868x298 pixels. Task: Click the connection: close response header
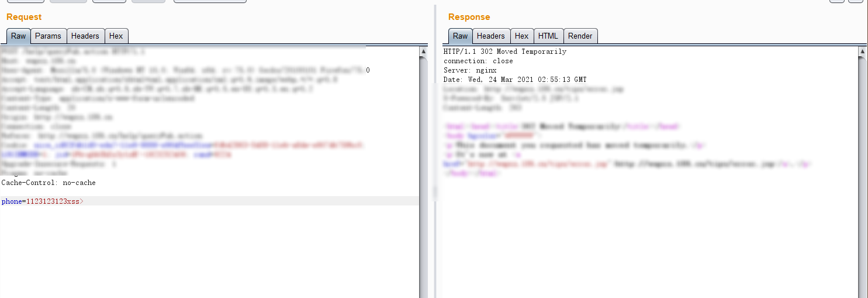pos(478,61)
